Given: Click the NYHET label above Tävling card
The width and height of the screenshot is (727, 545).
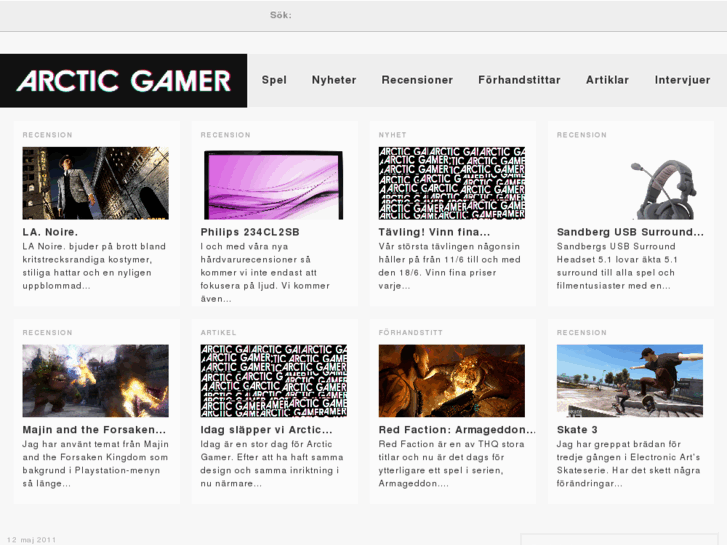Looking at the screenshot, I should [x=392, y=135].
